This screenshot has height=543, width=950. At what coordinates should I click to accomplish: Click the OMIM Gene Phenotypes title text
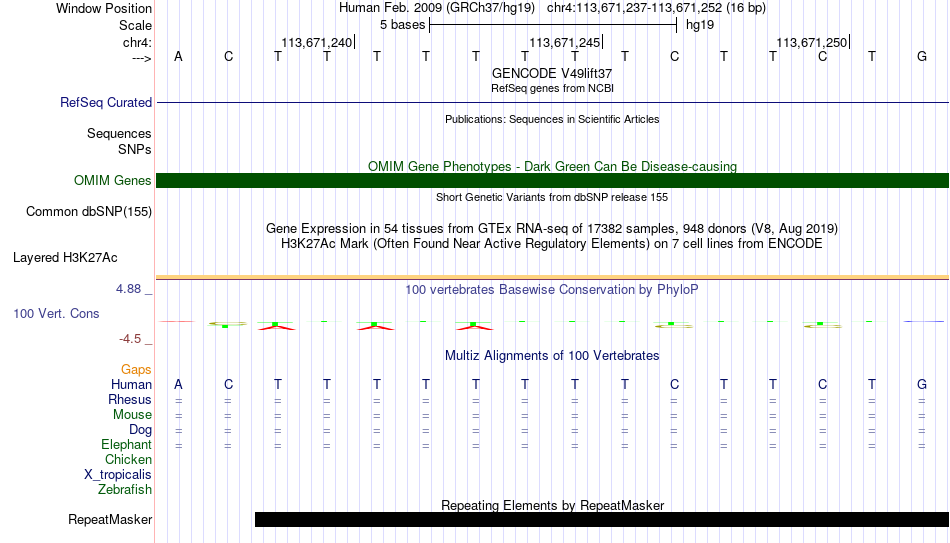tap(553, 167)
